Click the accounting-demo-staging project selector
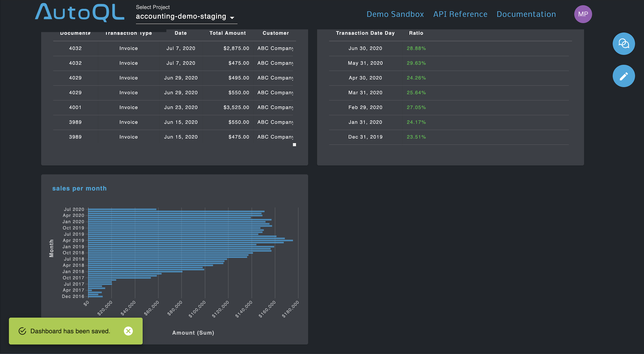644x354 pixels. (186, 16)
